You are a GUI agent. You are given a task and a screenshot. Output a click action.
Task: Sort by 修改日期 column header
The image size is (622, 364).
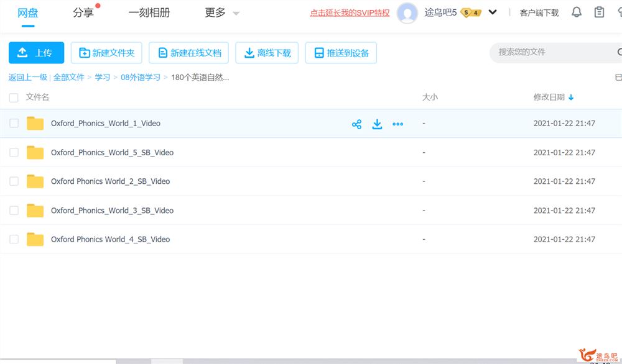click(549, 97)
